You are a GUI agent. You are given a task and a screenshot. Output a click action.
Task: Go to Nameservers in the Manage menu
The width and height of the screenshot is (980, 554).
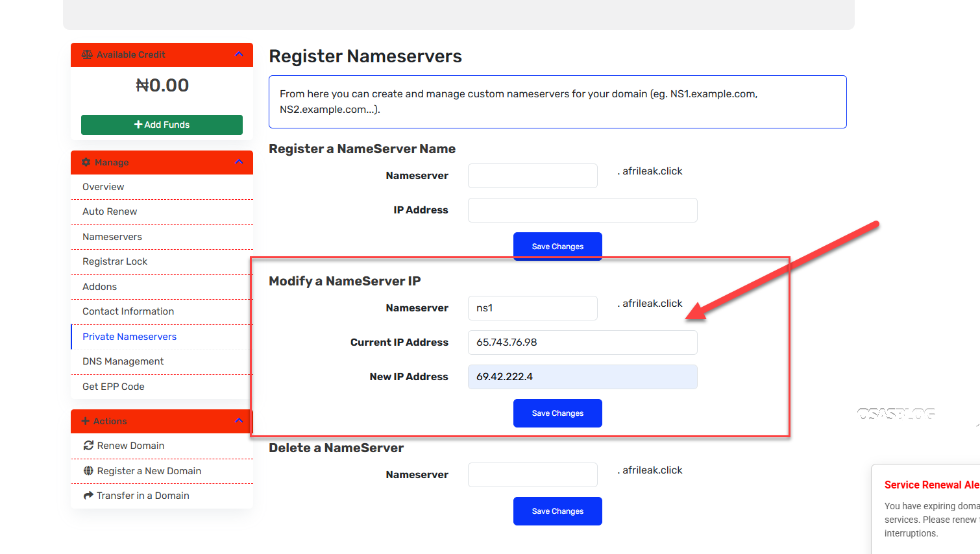coord(112,237)
